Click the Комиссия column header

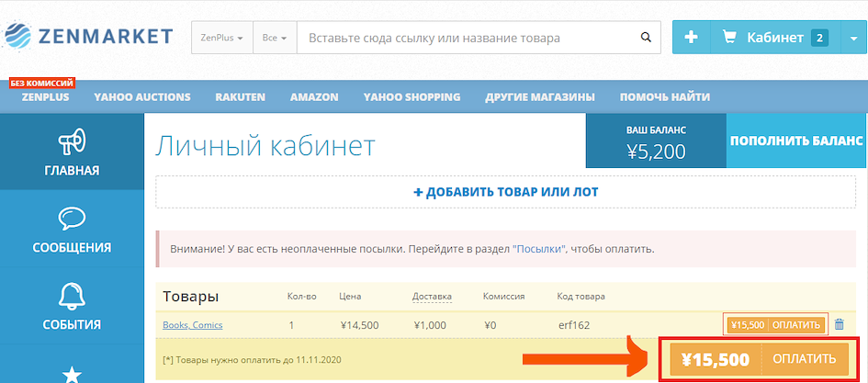[x=503, y=297]
